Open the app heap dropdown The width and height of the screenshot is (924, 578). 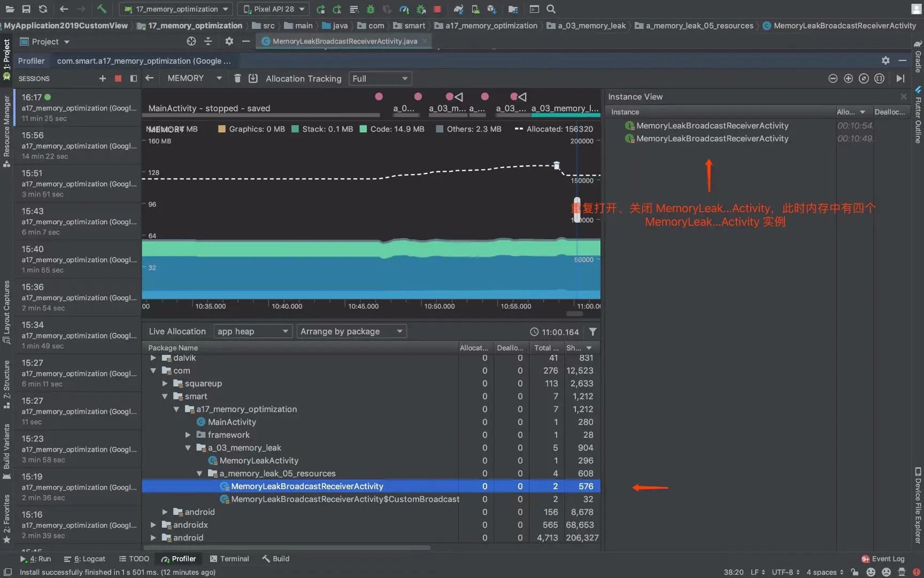point(252,332)
